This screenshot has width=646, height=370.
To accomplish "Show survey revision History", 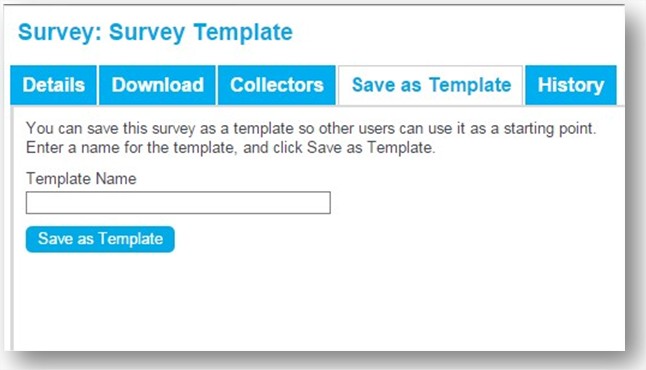I will 571,85.
